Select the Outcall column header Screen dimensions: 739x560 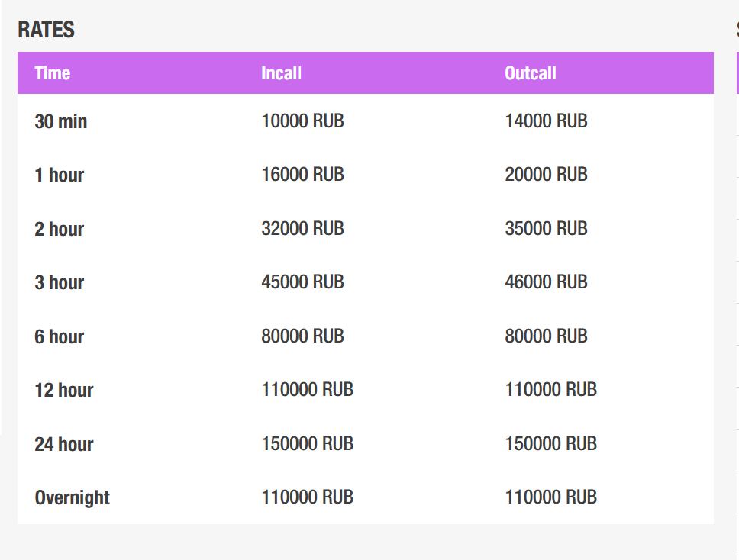click(531, 73)
